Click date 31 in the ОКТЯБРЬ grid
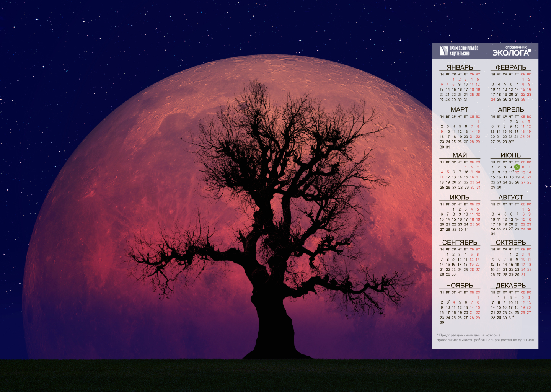Viewport: 551px width, 392px height. 523,274
